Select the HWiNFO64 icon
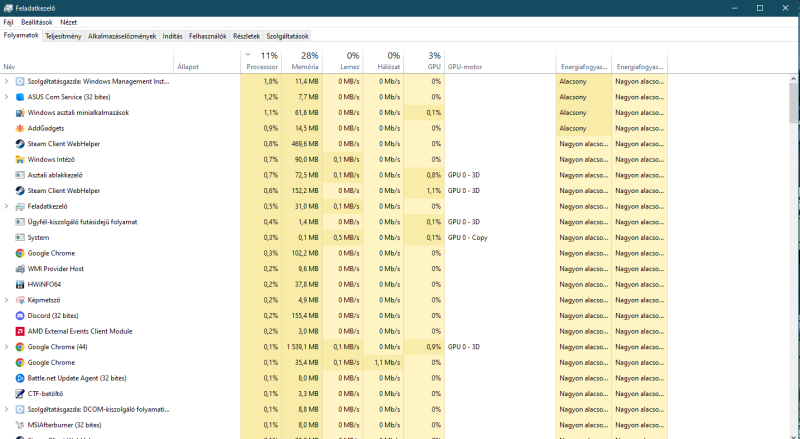The width and height of the screenshot is (800, 439). tap(20, 285)
